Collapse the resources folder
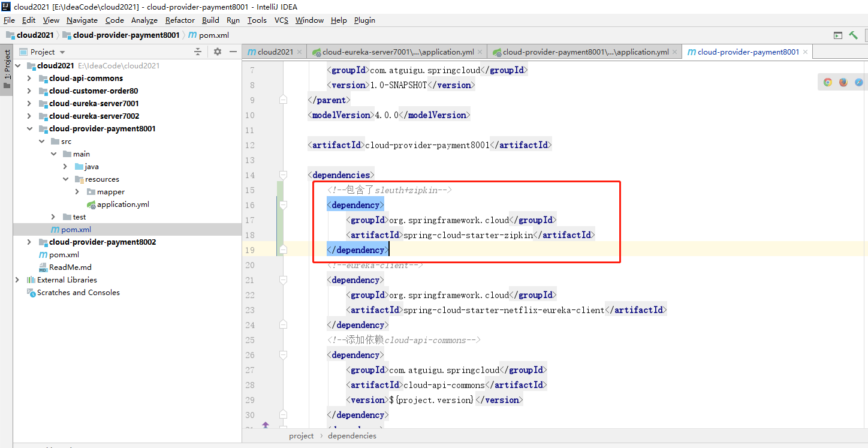 (x=65, y=179)
